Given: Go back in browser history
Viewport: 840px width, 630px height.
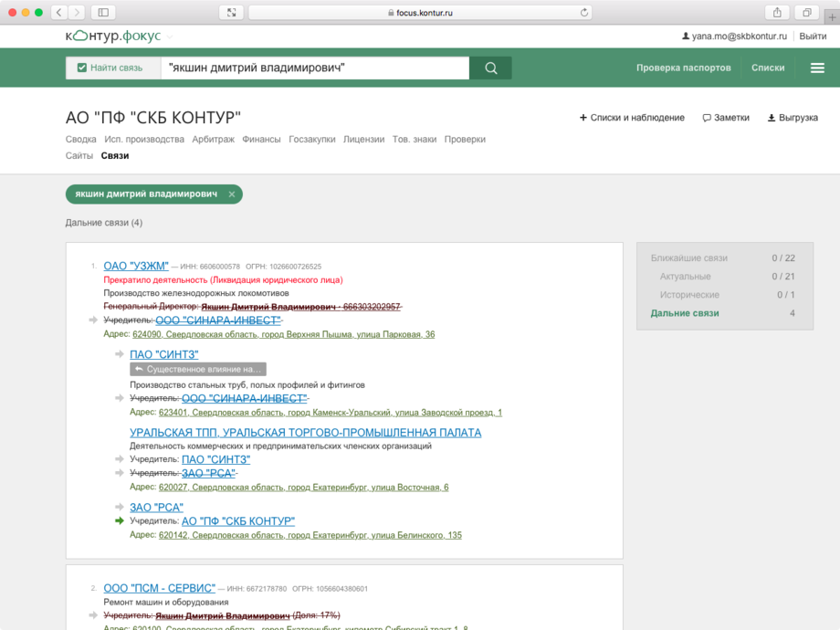Looking at the screenshot, I should [59, 12].
